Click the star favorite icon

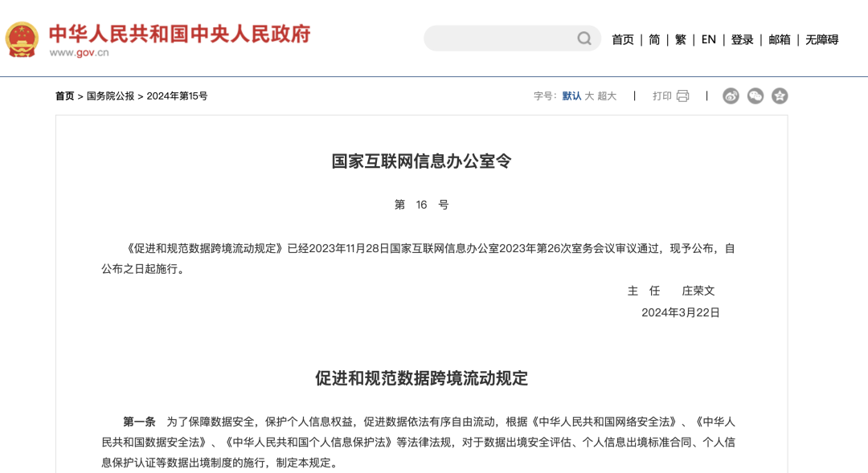(780, 96)
